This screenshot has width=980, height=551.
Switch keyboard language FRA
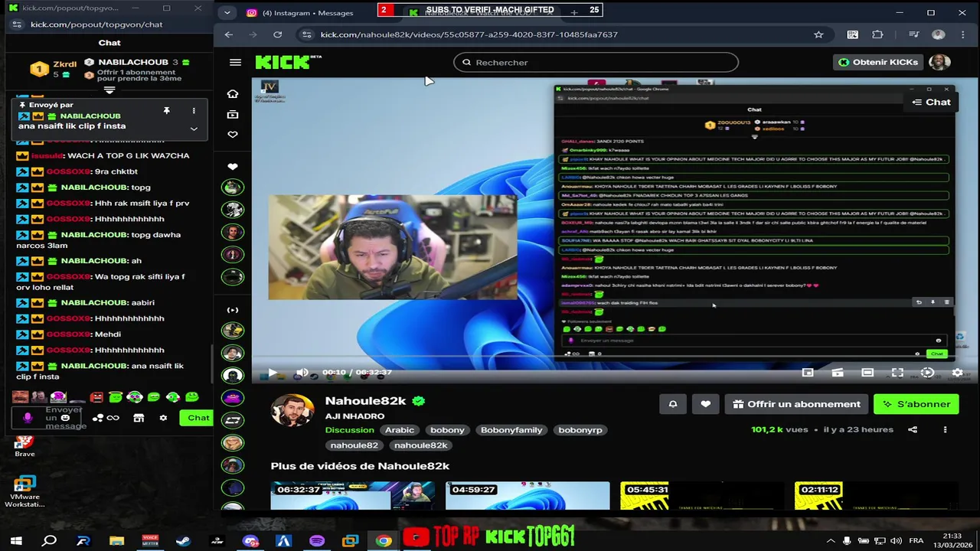point(916,541)
